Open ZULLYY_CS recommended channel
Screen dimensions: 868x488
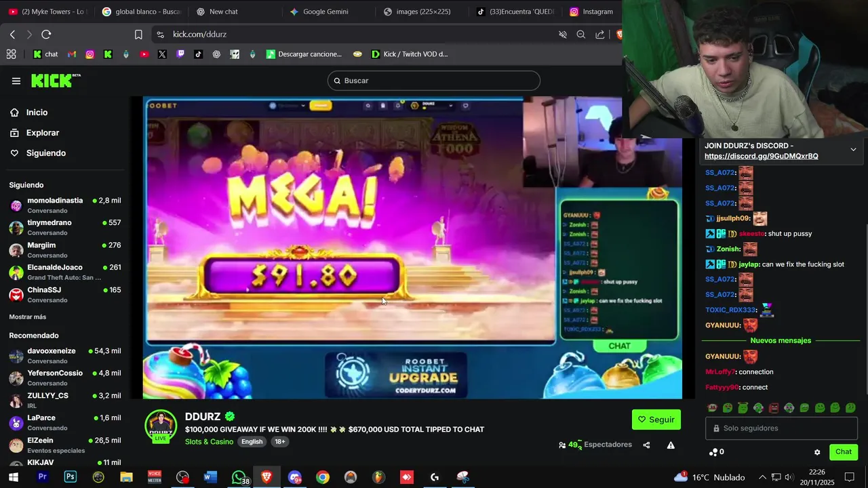tap(65, 401)
